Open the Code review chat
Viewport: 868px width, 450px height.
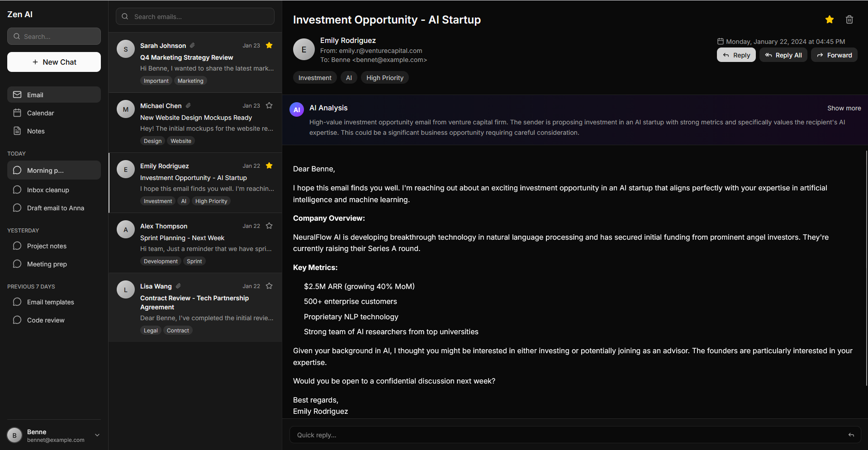46,320
